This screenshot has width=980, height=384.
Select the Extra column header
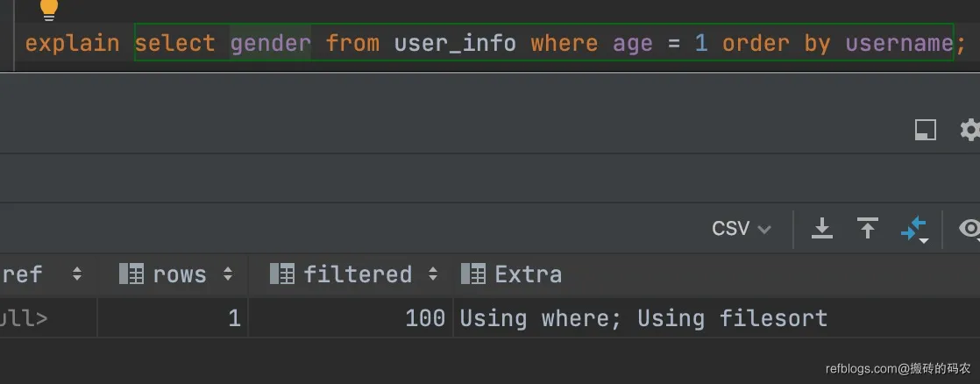528,274
